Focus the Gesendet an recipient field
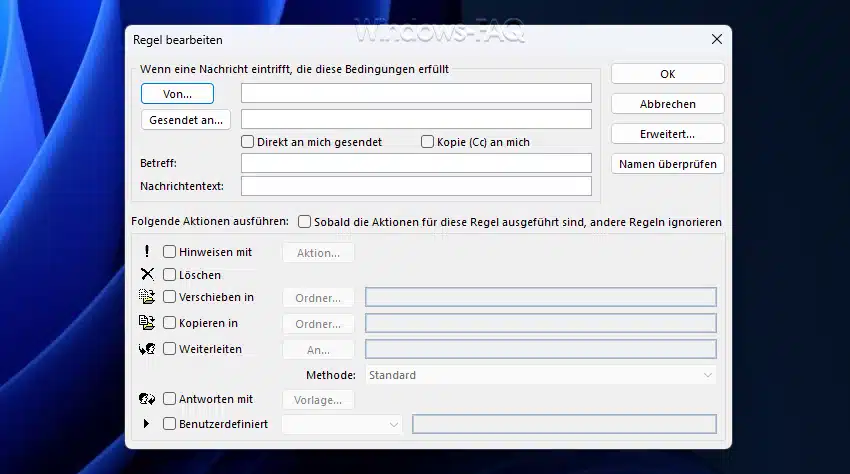The height and width of the screenshot is (474, 850). (x=416, y=119)
